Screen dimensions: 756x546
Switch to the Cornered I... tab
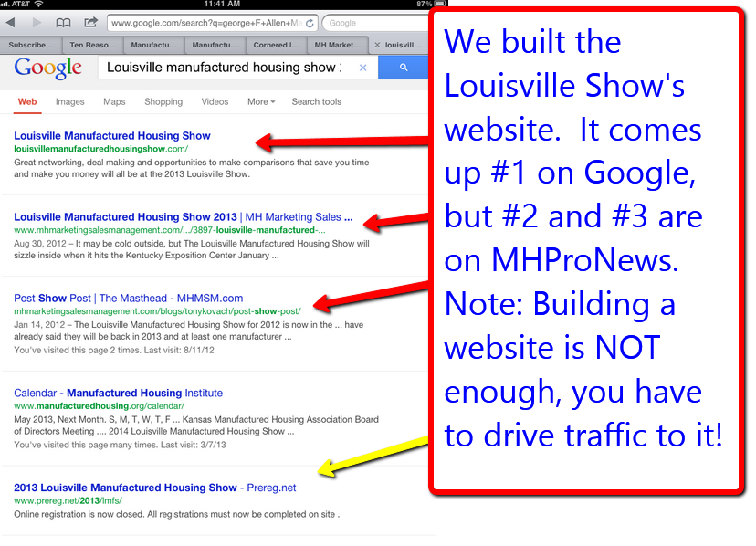(277, 45)
